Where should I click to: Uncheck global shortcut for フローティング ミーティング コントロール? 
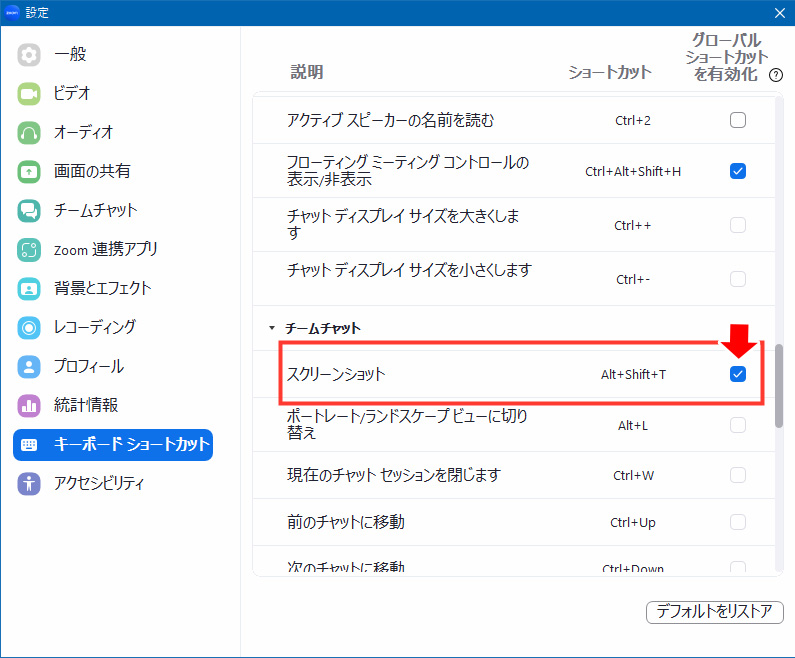click(x=738, y=171)
